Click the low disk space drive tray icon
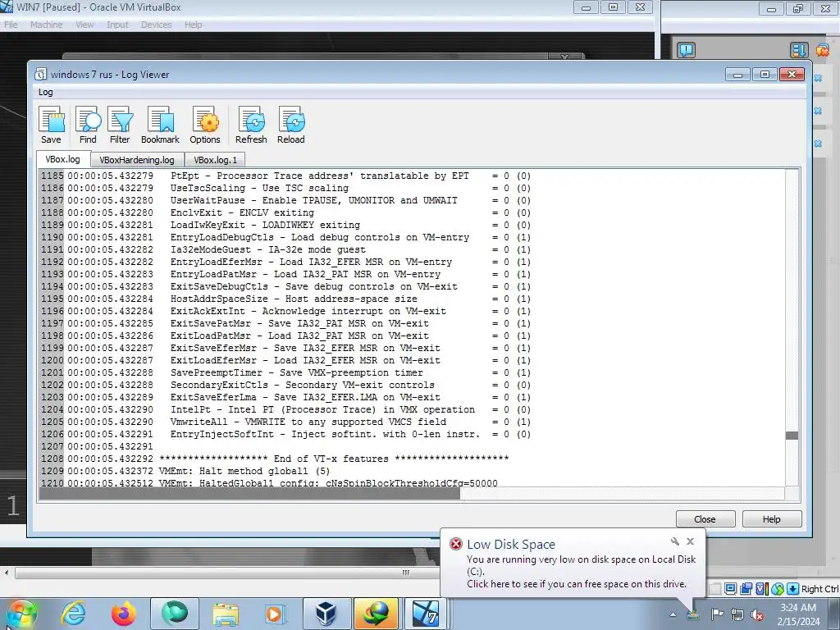The width and height of the screenshot is (840, 630). point(694,614)
